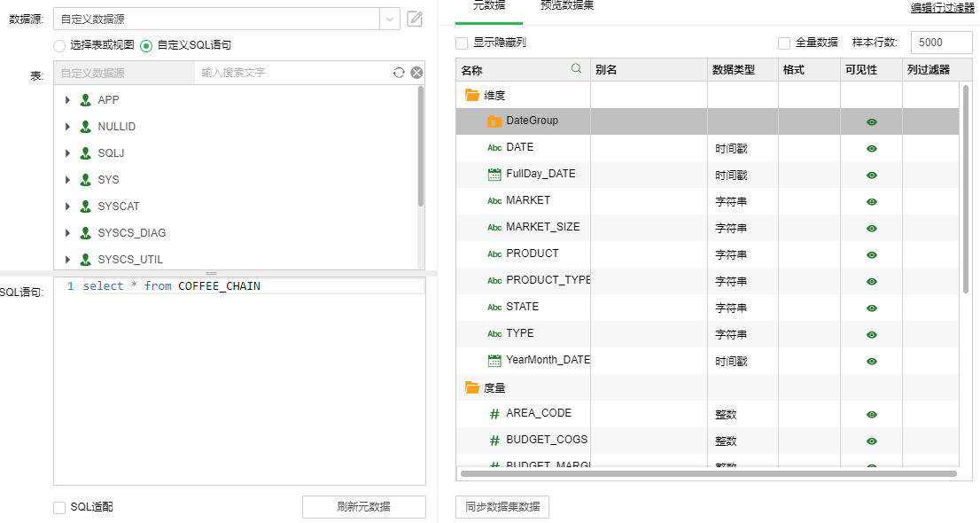Open the 数据源 dropdown arrow
The width and height of the screenshot is (980, 523).
tap(390, 19)
